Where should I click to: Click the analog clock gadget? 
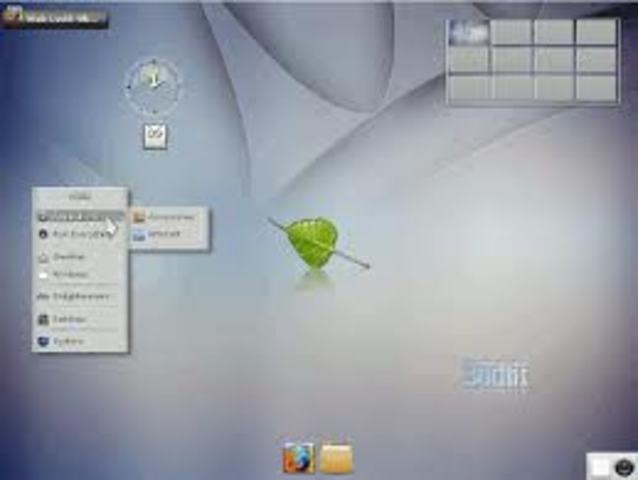click(x=153, y=86)
